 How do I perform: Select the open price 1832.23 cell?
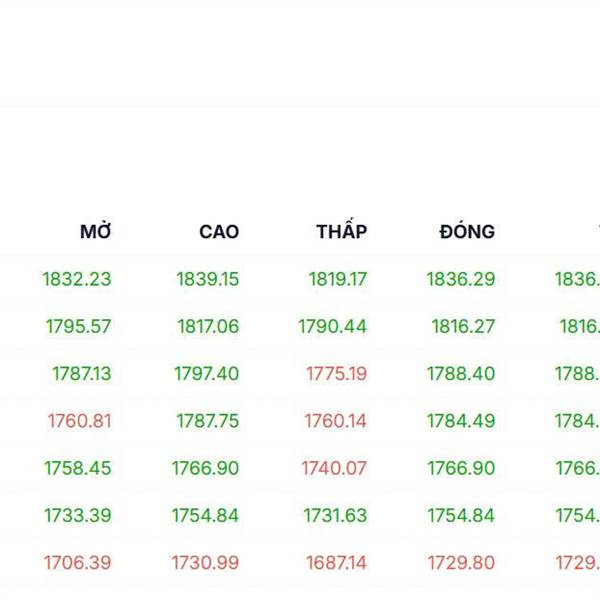[x=77, y=279]
